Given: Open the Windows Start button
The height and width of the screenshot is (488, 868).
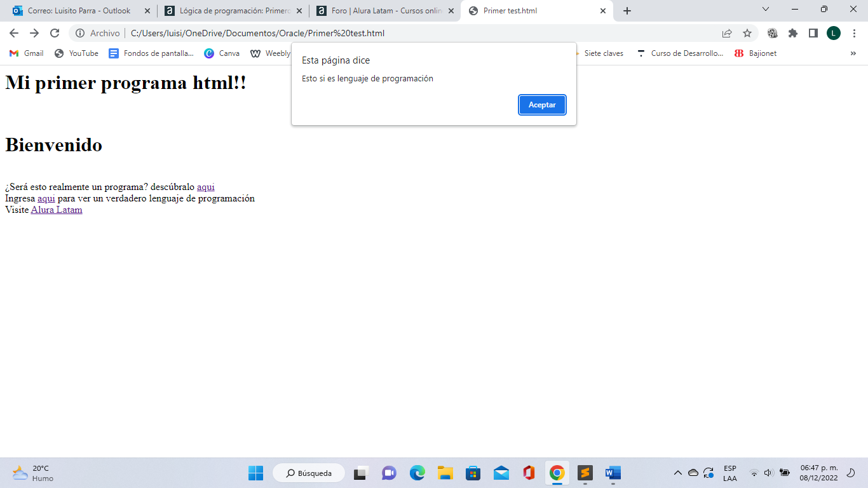Looking at the screenshot, I should (x=255, y=473).
